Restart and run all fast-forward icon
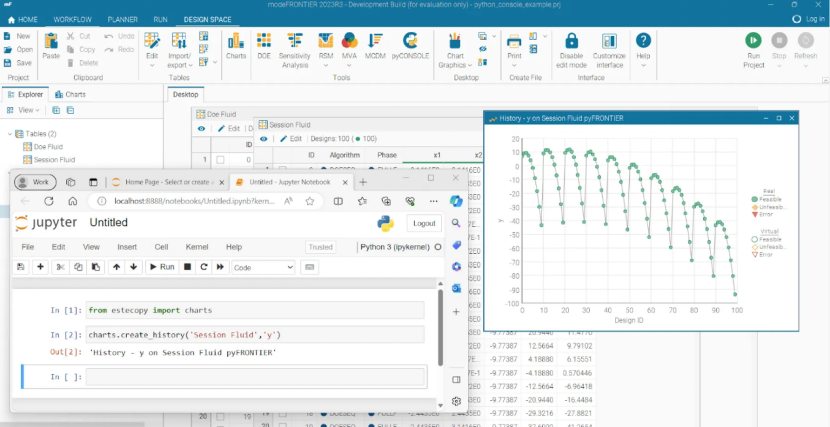Viewport: 830px width, 427px height. click(x=220, y=267)
